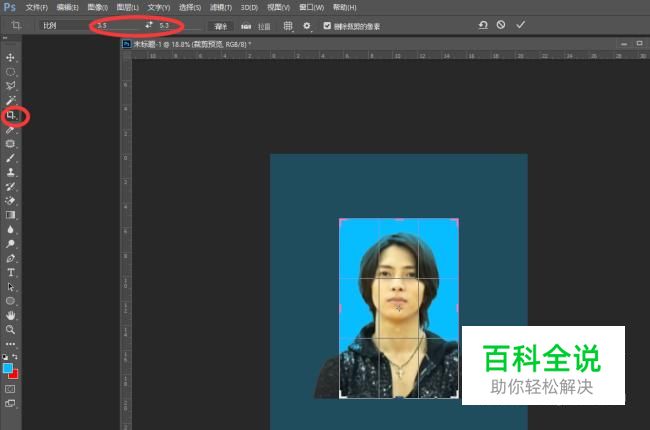Select the Brush tool
The image size is (650, 430).
[10, 158]
